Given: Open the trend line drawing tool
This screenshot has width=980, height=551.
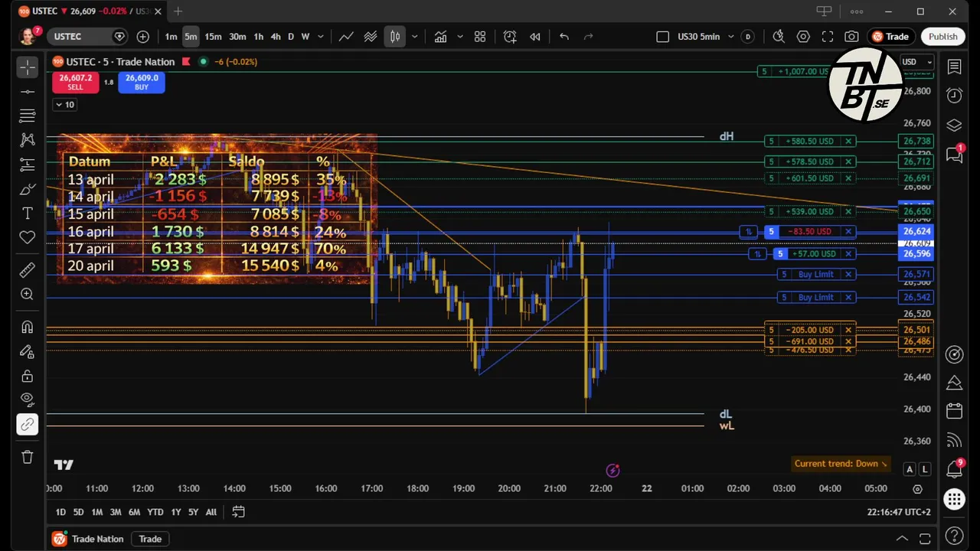Looking at the screenshot, I should [x=28, y=92].
